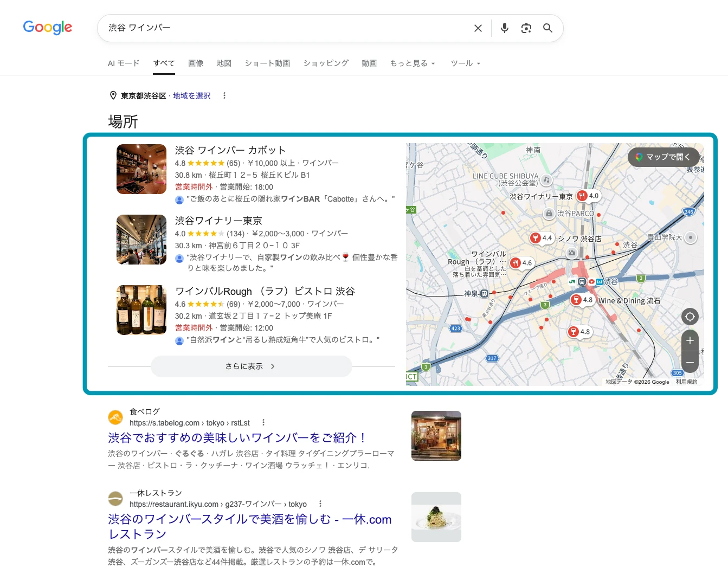Expand the もっと見る dropdown

pos(413,63)
